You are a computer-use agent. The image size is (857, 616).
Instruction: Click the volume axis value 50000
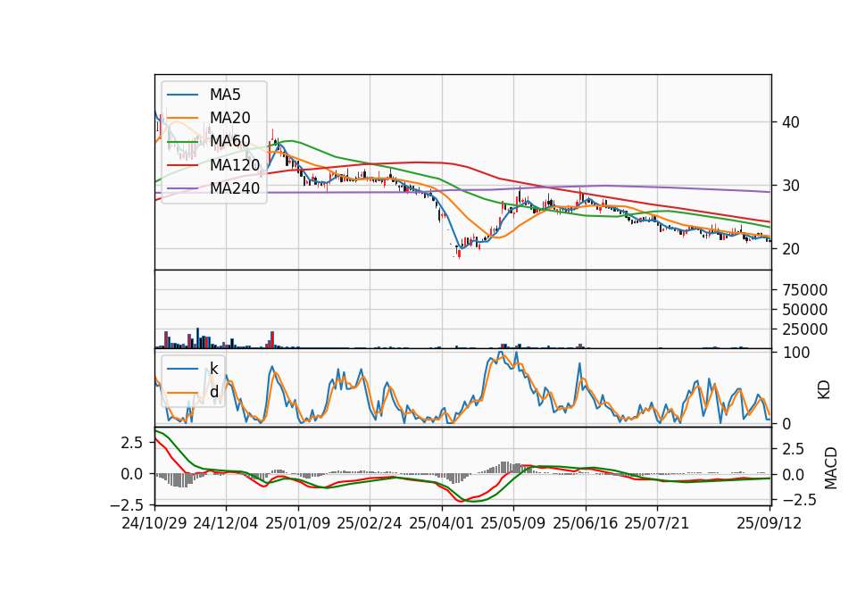(804, 310)
